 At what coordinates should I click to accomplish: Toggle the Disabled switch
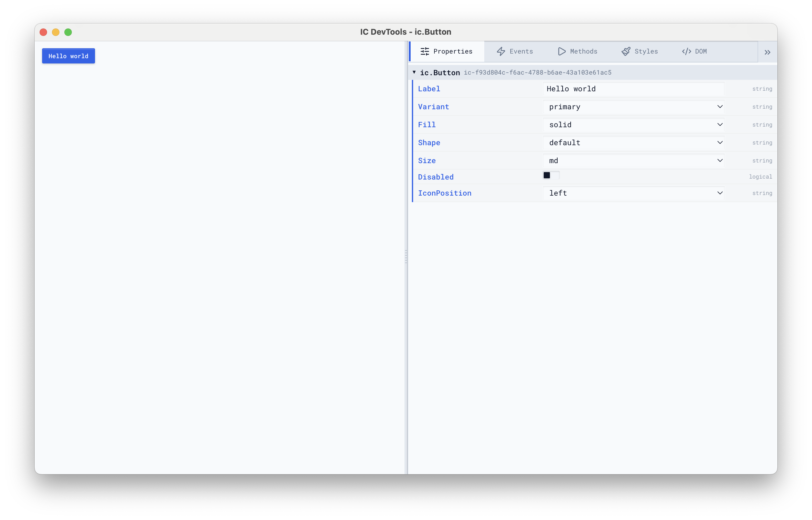(551, 175)
